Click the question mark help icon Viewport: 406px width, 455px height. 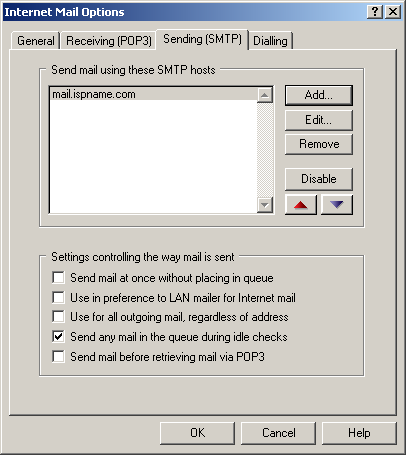pos(375,12)
